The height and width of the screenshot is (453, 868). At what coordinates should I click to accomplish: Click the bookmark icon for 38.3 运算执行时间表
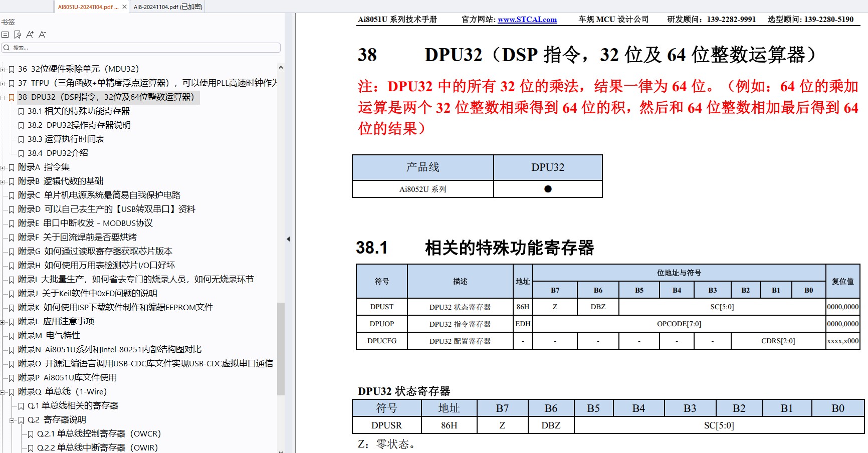tap(21, 140)
